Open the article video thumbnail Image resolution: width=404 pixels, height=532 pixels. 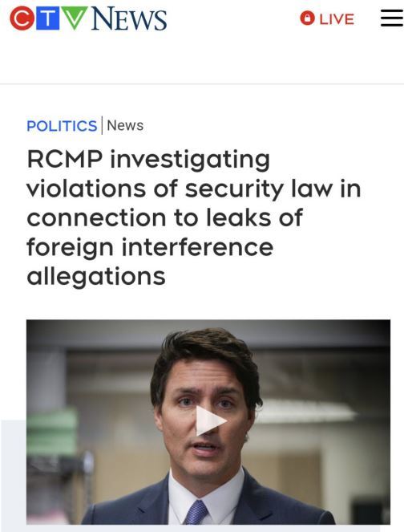[208, 422]
